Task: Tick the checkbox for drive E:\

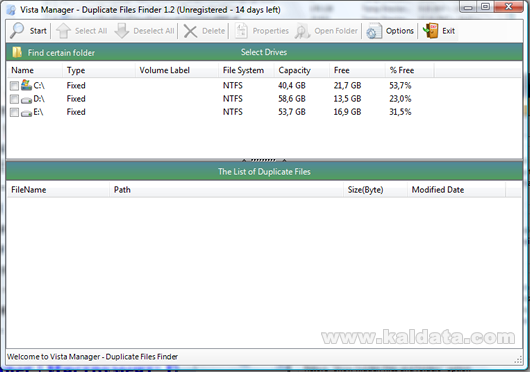Action: click(14, 112)
